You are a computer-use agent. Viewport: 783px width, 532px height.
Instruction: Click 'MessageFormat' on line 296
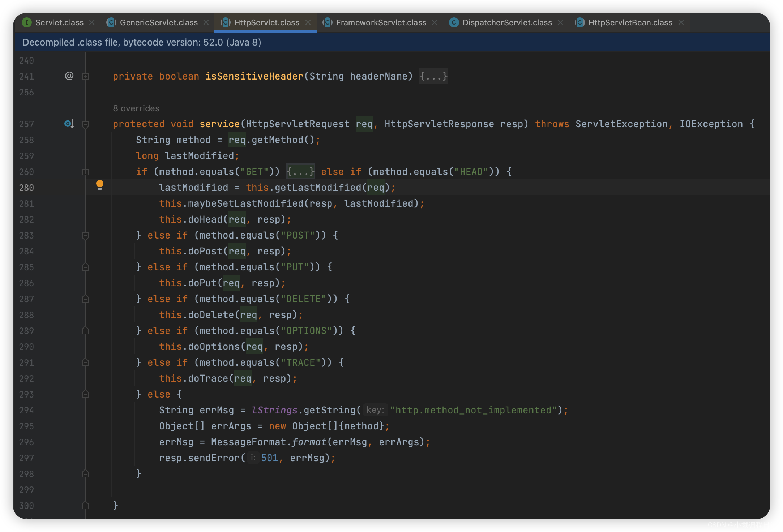(x=249, y=442)
